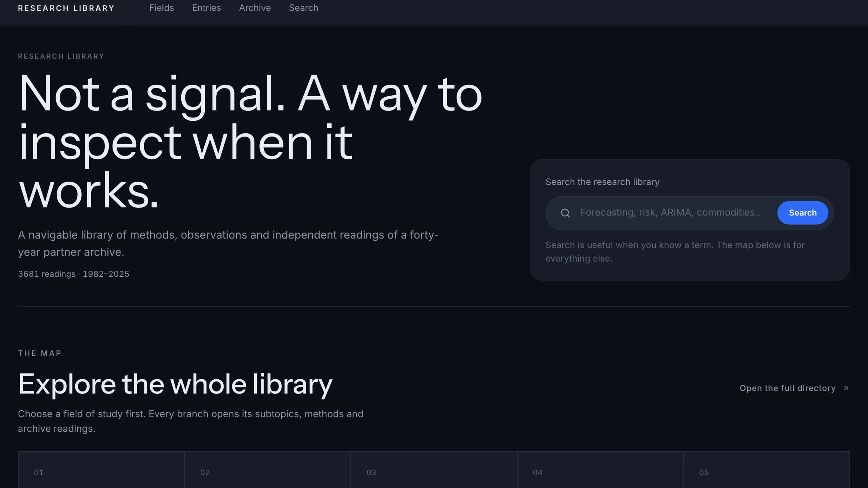Viewport: 868px width, 488px height.
Task: Select map field card 04
Action: (600, 470)
